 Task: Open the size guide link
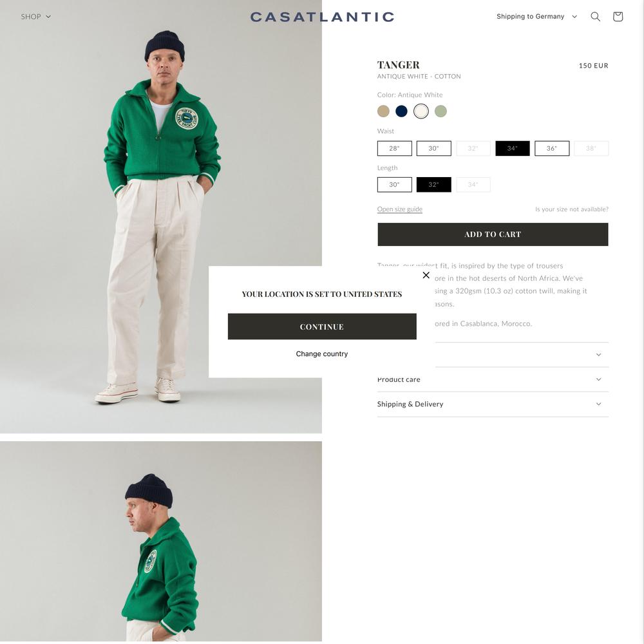400,209
